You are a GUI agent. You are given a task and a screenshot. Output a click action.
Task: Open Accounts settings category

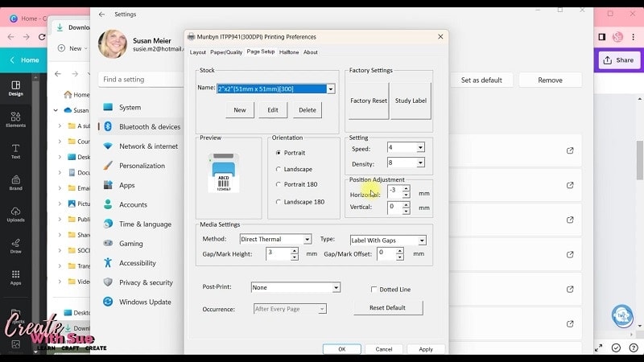[142, 204]
